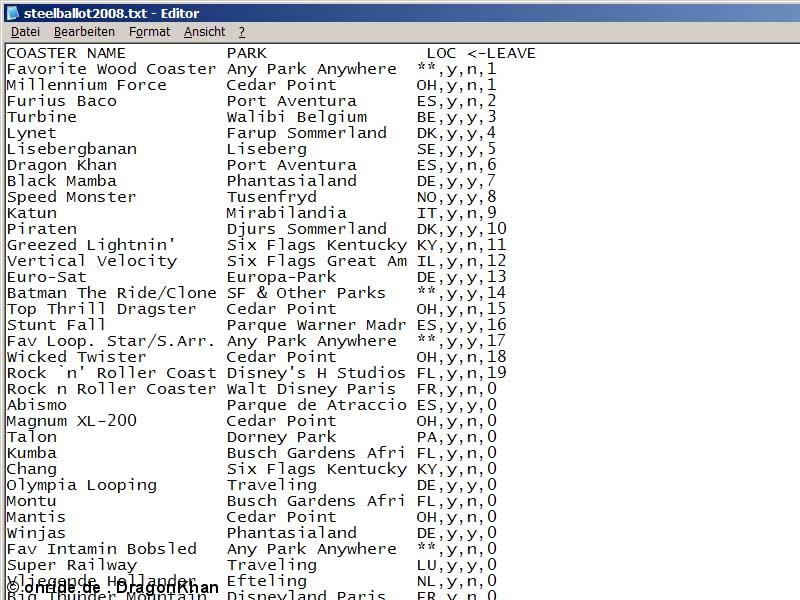800x600 pixels.
Task: Click 'Montu' coaster name
Action: [x=32, y=501]
